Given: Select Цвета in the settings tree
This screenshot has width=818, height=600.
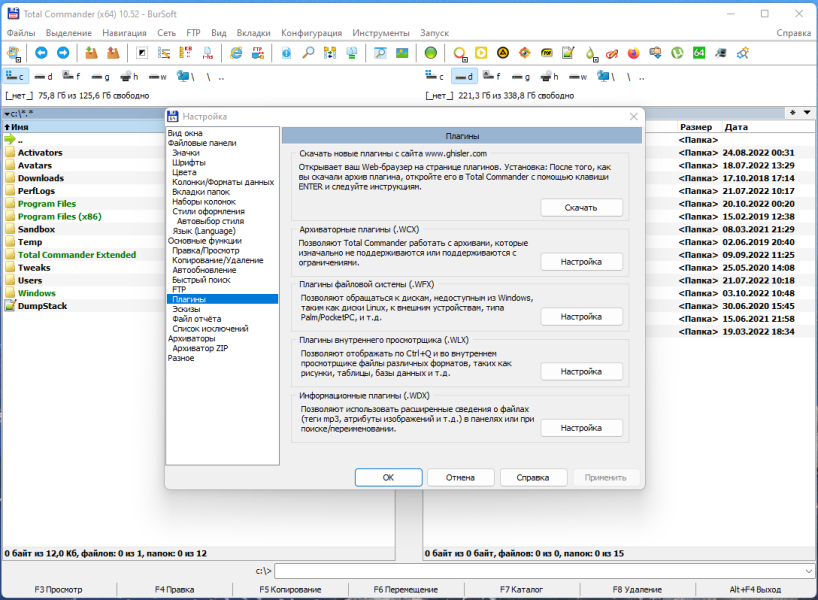Looking at the screenshot, I should tap(184, 172).
